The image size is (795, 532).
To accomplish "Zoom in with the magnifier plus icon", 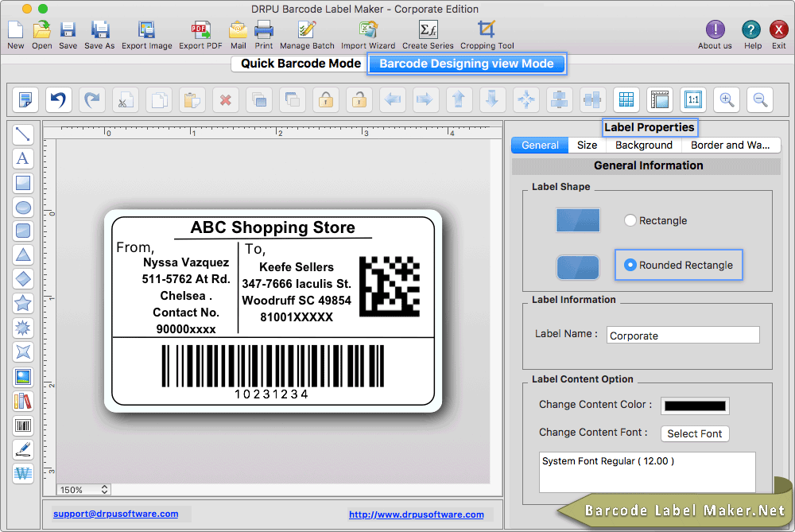I will pyautogui.click(x=727, y=99).
